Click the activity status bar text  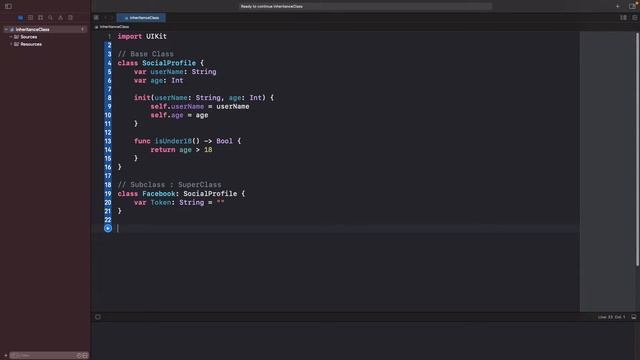tap(272, 6)
